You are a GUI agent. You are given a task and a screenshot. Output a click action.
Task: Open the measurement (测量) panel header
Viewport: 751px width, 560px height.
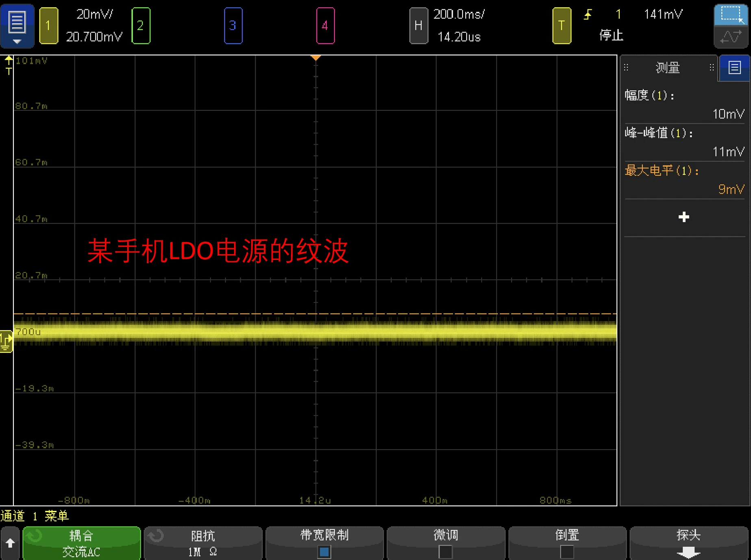pyautogui.click(x=668, y=68)
